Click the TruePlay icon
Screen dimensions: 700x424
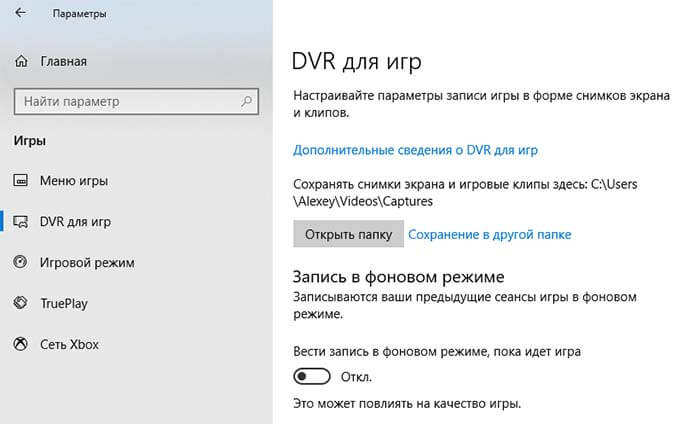[x=21, y=303]
